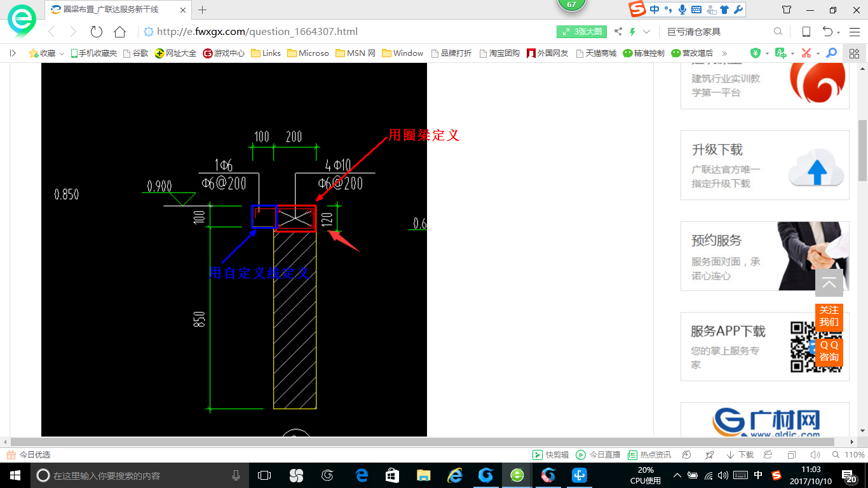Expand the 收藏 dropdown arrow
This screenshot has height=488, width=868.
[62, 54]
